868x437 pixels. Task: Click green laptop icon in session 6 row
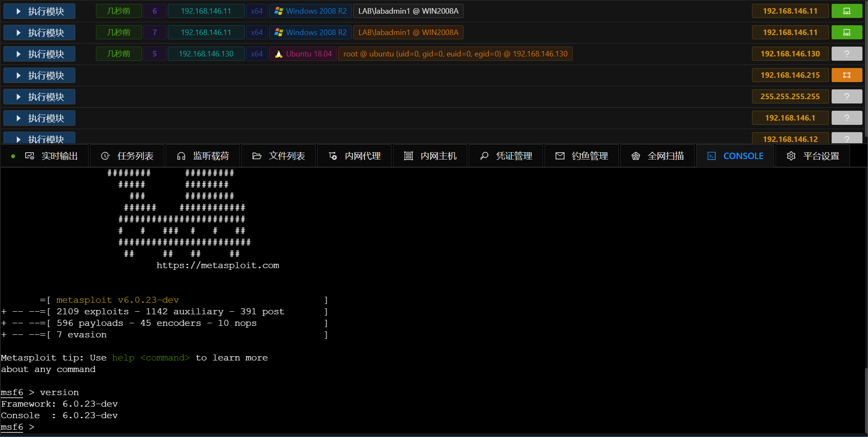pos(846,11)
